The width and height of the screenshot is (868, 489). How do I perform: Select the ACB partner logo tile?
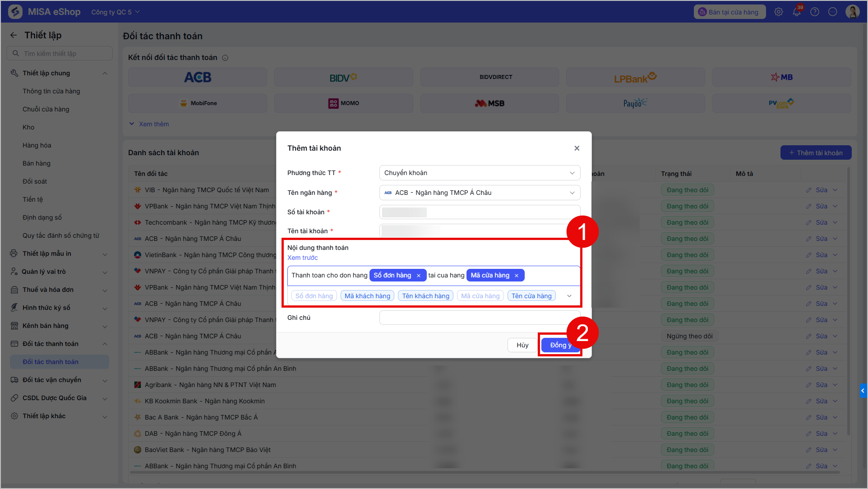point(198,77)
